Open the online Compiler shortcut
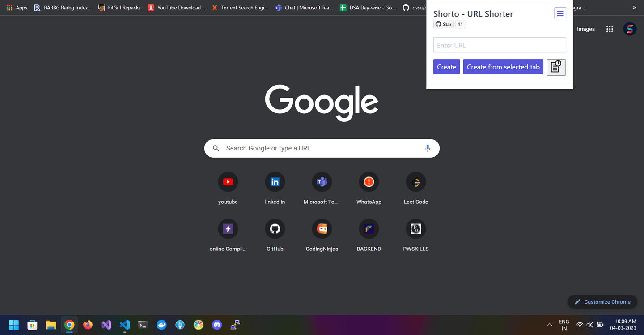 [228, 235]
